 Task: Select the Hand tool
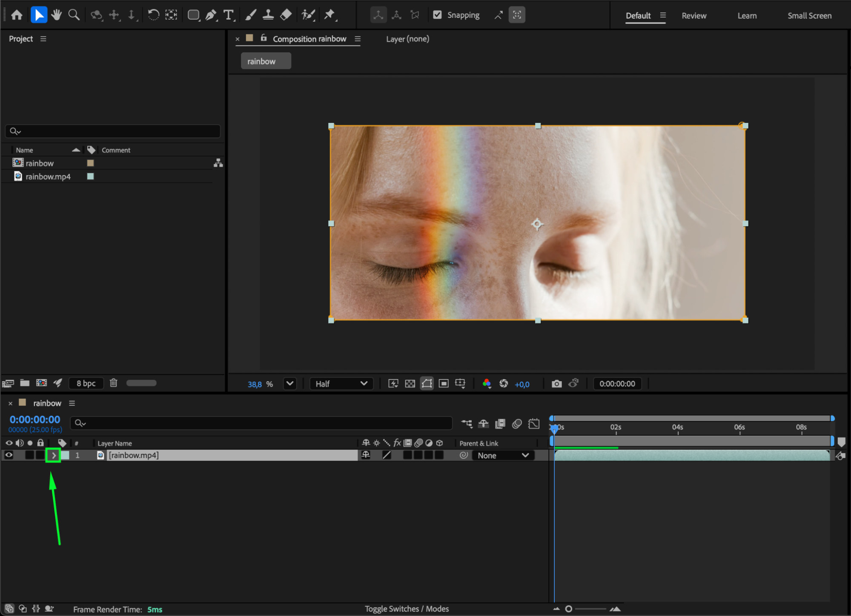point(56,15)
